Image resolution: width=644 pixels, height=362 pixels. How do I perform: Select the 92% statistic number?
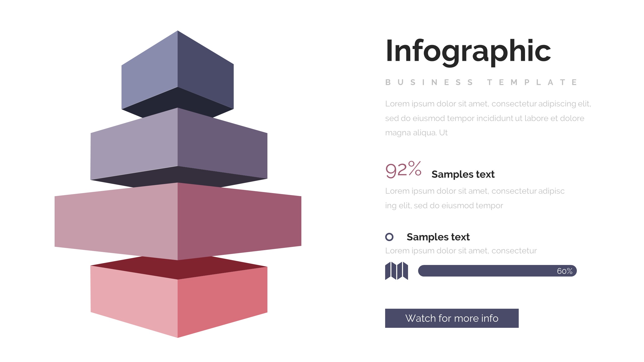403,170
